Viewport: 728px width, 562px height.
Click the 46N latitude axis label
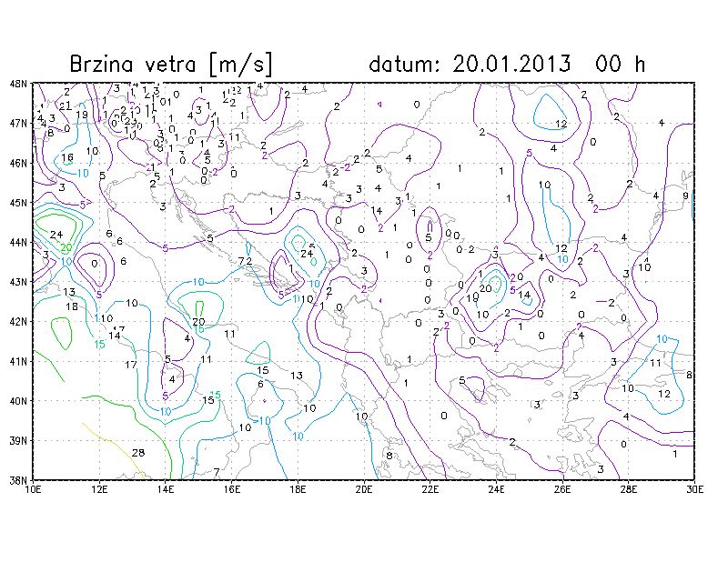pyautogui.click(x=17, y=163)
